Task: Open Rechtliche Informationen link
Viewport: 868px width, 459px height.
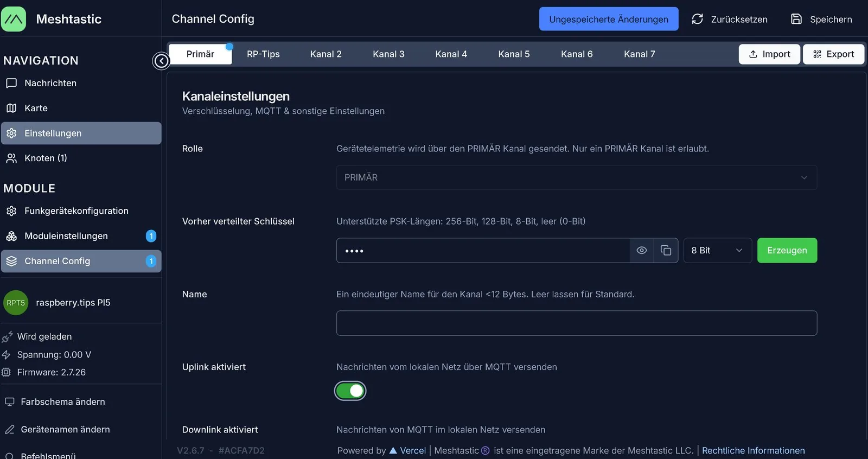Action: coord(754,450)
